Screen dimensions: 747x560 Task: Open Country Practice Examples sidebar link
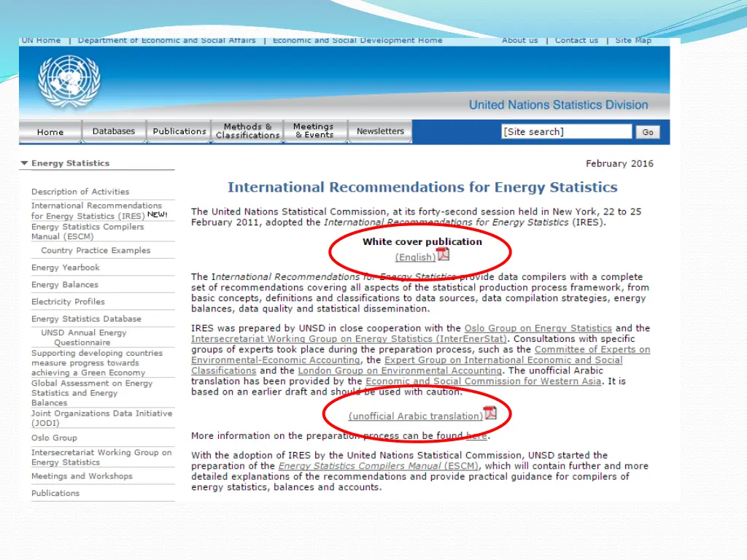96,251
